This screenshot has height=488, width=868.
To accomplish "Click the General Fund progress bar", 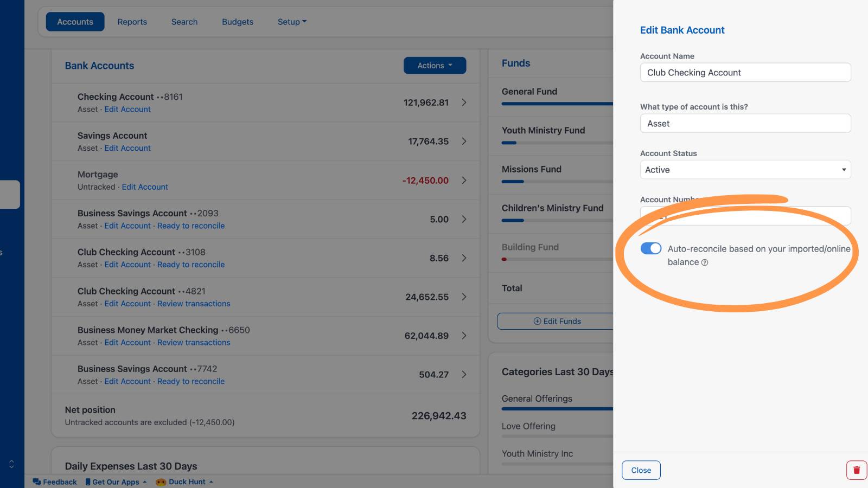I will (x=557, y=104).
